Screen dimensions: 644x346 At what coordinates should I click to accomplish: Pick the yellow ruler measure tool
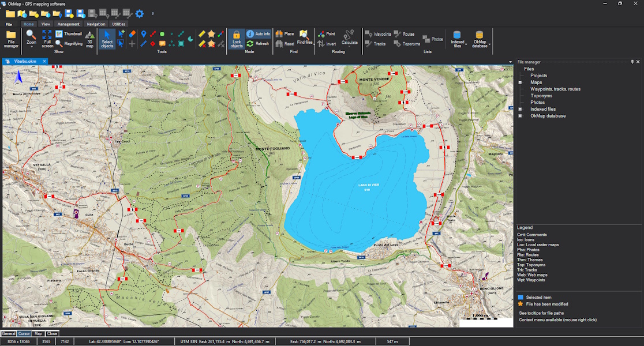click(201, 33)
